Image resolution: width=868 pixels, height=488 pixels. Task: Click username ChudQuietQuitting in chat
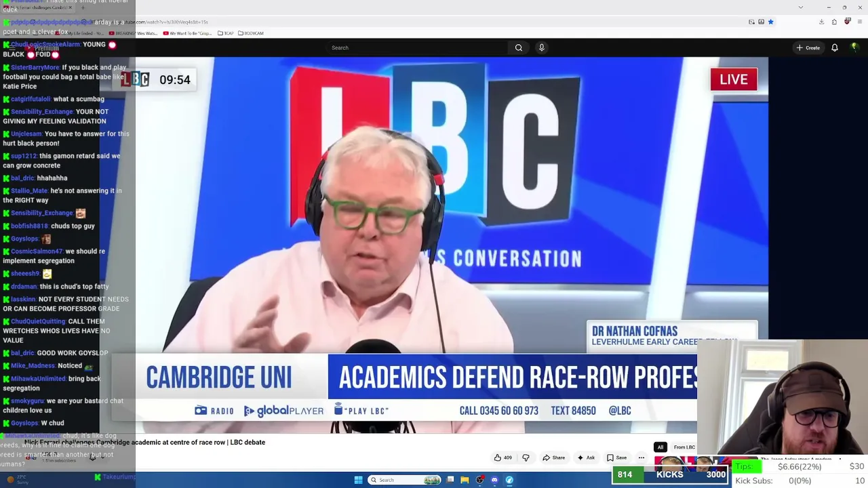click(38, 321)
